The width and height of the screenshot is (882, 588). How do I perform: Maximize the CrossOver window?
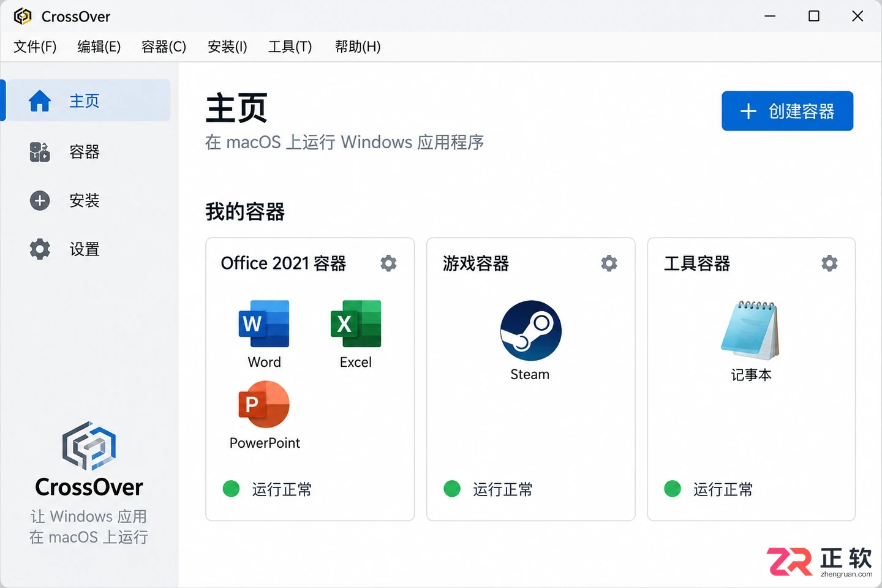(814, 16)
